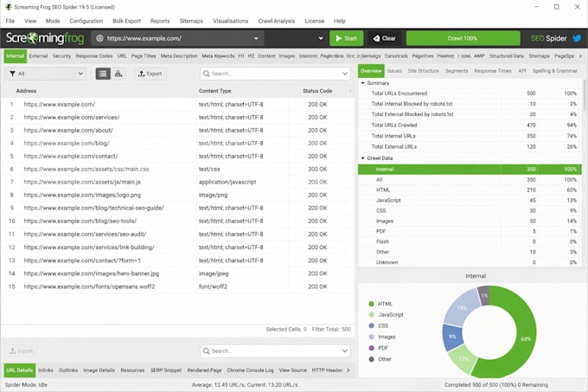Switch to the Response Codes tab
The height and width of the screenshot is (392, 588).
tap(94, 56)
